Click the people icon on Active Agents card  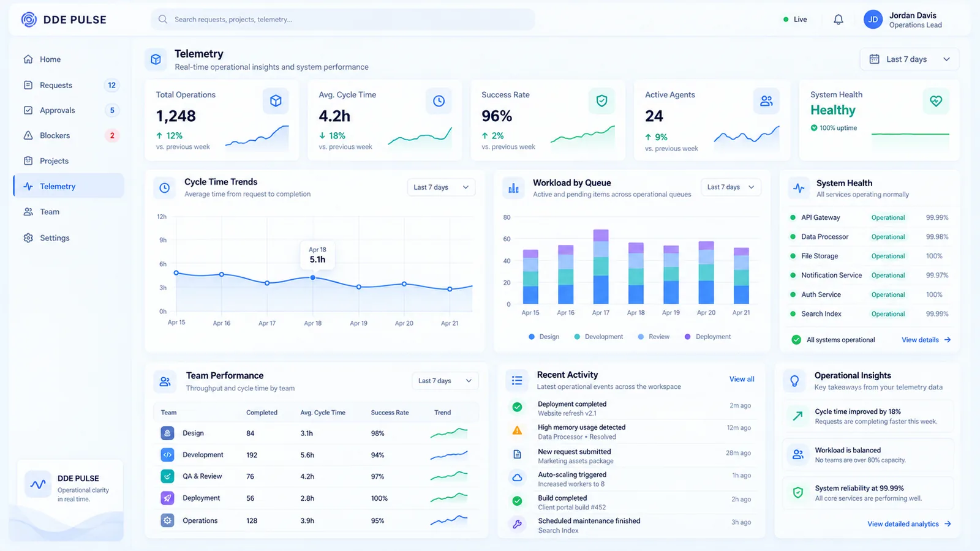[x=766, y=101]
